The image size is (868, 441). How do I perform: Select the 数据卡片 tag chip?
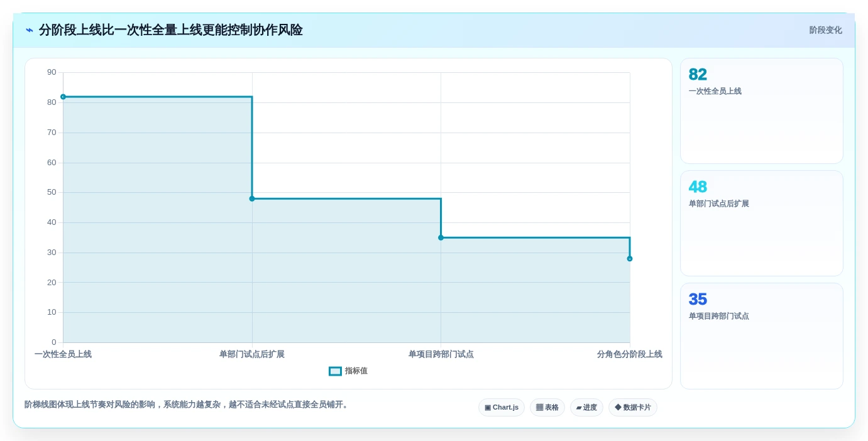click(x=633, y=408)
